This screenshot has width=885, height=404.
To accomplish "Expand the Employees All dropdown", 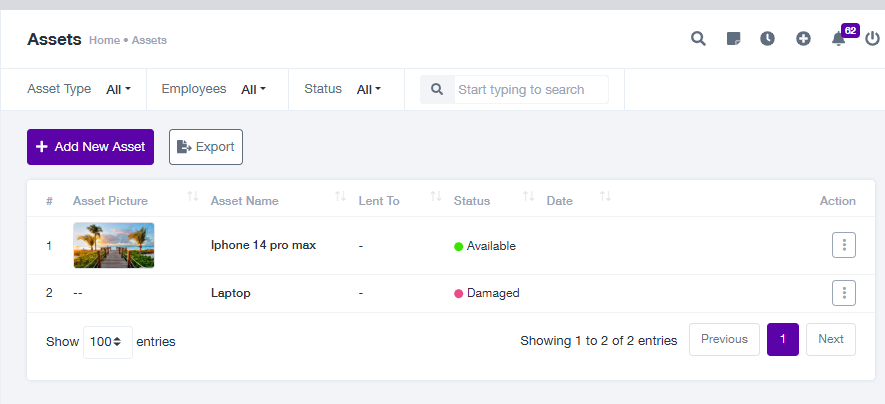I will [253, 89].
